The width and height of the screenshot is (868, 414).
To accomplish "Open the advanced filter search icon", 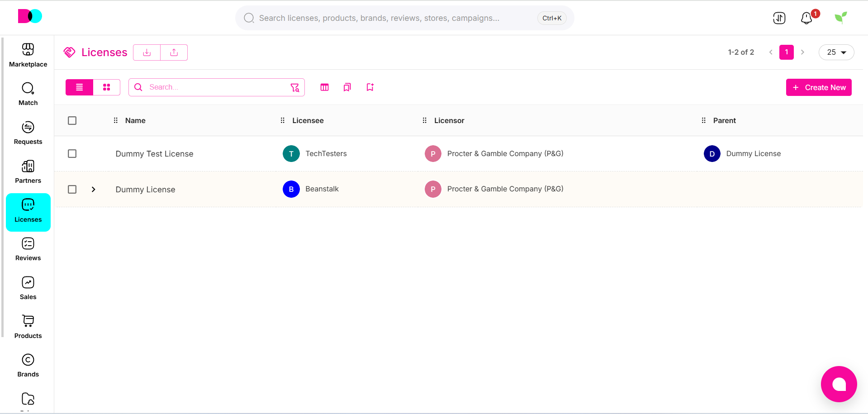I will click(295, 87).
